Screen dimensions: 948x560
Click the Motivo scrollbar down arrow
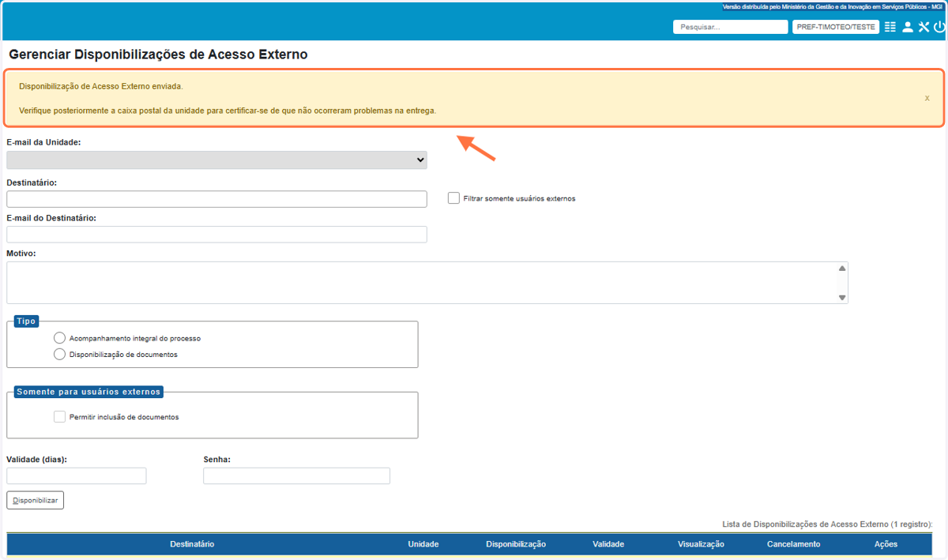[x=842, y=298]
